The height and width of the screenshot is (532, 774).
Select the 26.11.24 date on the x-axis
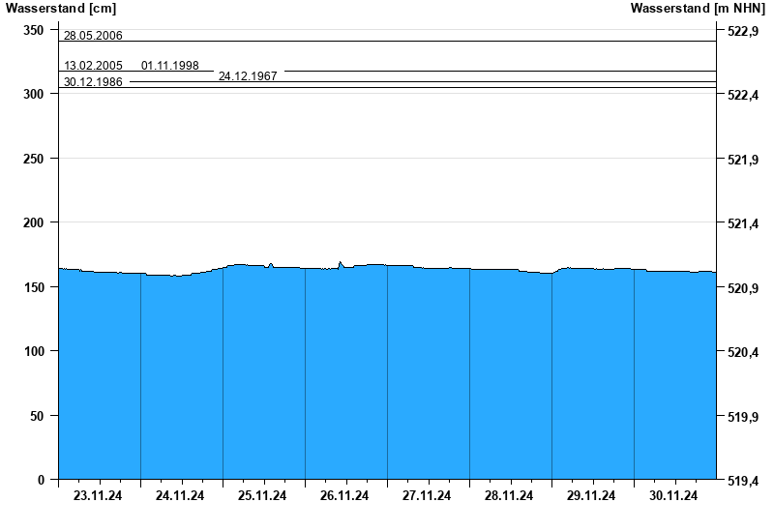(345, 496)
